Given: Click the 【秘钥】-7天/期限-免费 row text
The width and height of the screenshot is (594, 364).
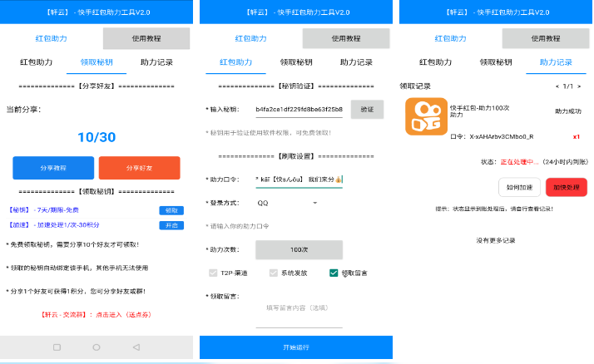Looking at the screenshot, I should coord(43,210).
